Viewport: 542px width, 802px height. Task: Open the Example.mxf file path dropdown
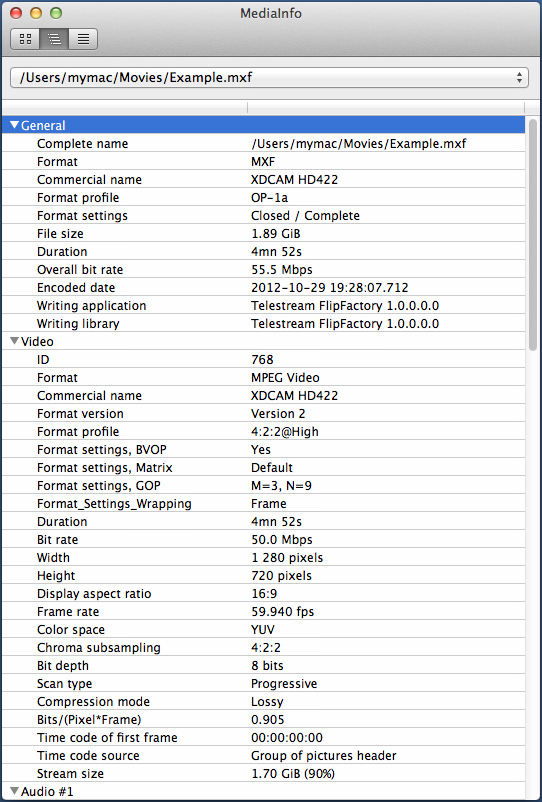coord(269,78)
